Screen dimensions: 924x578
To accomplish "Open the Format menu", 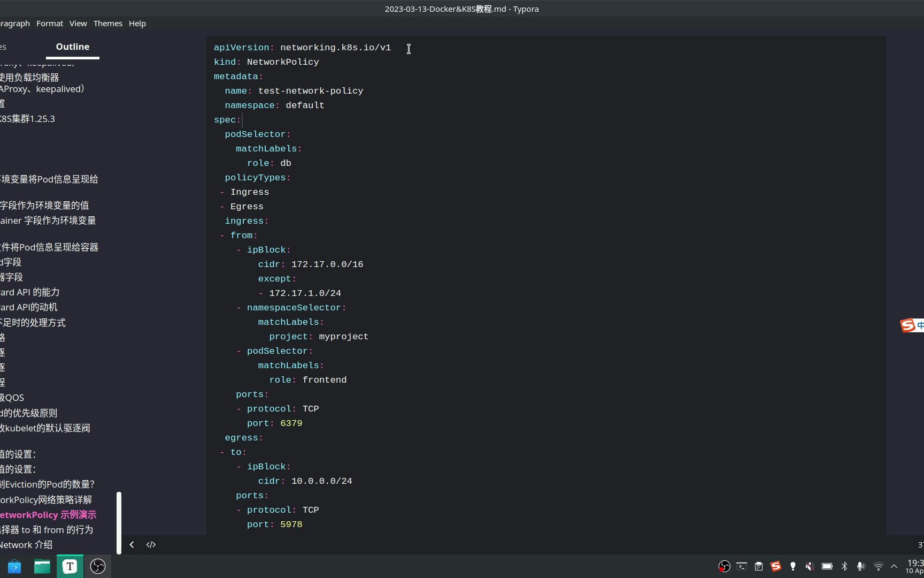I will tap(50, 24).
